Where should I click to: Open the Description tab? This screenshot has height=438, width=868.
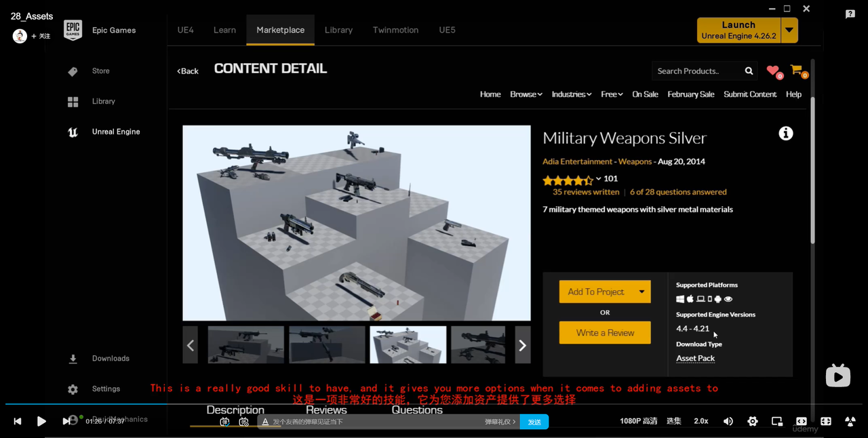point(235,410)
